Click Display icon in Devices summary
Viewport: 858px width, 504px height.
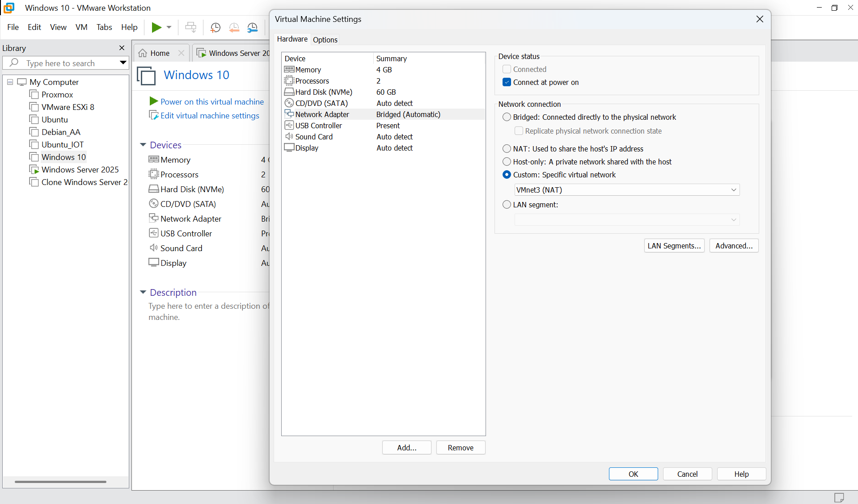[x=154, y=262]
